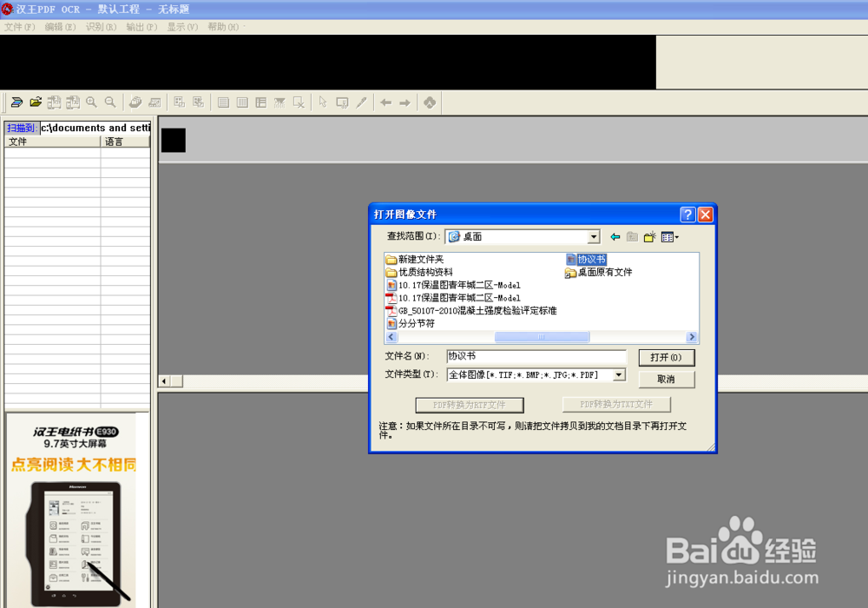Select the image-icon 10.17保温图青年城二区-Model file

point(453,285)
